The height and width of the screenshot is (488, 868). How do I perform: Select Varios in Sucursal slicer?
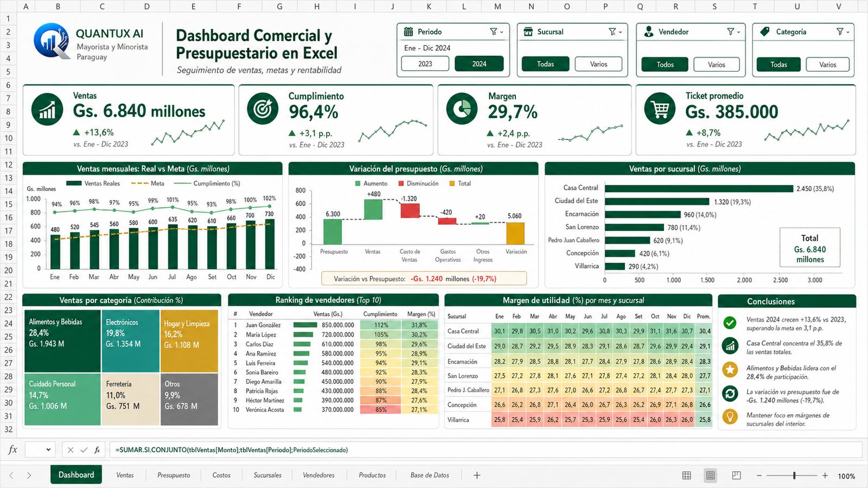click(598, 64)
